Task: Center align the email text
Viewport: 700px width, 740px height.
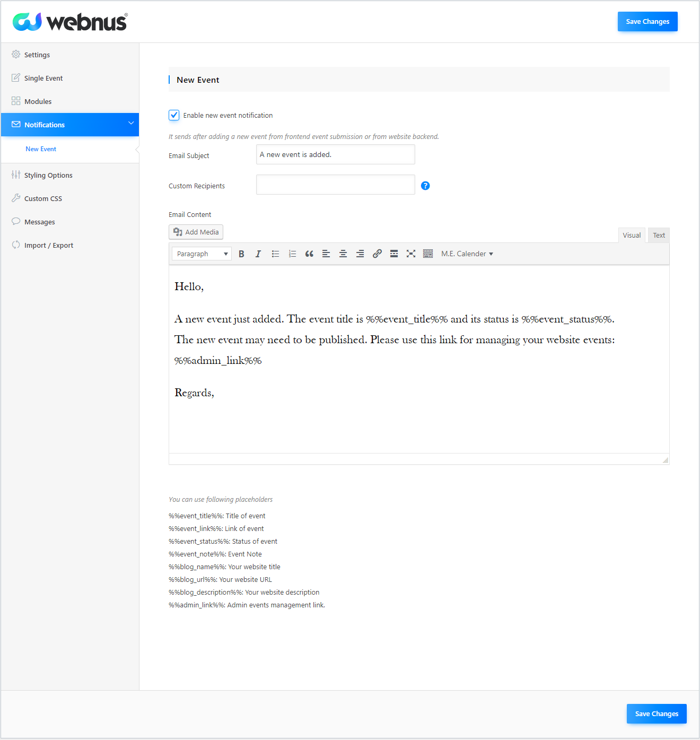Action: (343, 254)
